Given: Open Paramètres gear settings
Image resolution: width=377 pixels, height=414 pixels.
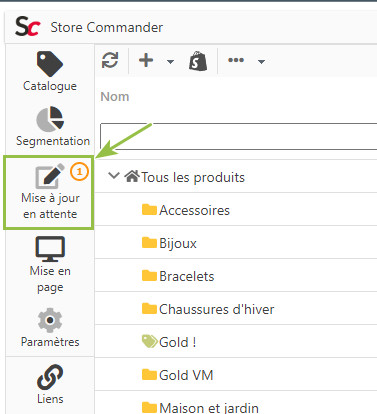Looking at the screenshot, I should coord(50,328).
